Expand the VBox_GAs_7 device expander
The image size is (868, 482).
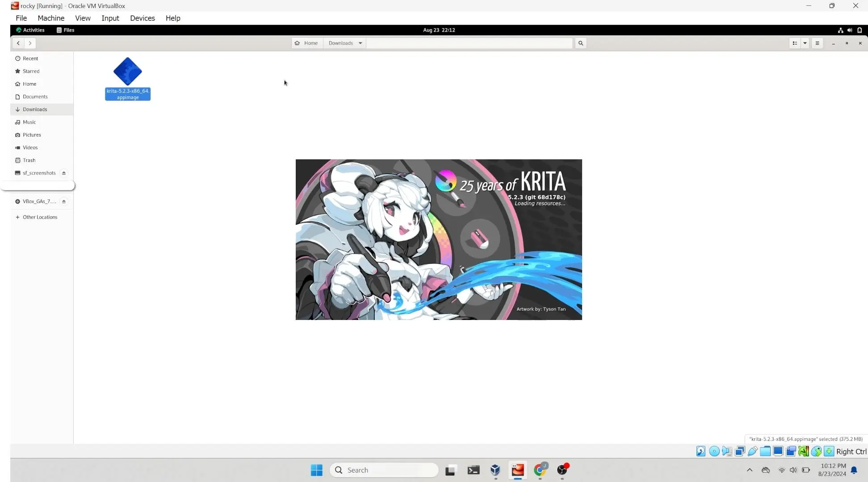63,201
